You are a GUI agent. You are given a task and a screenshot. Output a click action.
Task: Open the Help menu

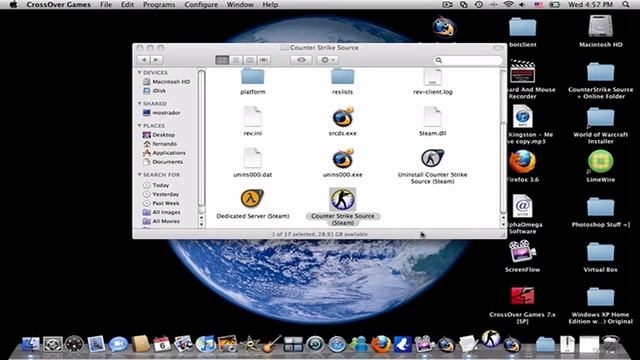270,5
